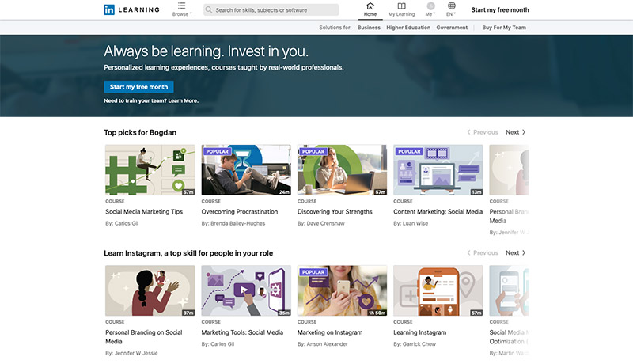This screenshot has height=364, width=633.
Task: Click the blue Start my free month button
Action: click(x=139, y=87)
